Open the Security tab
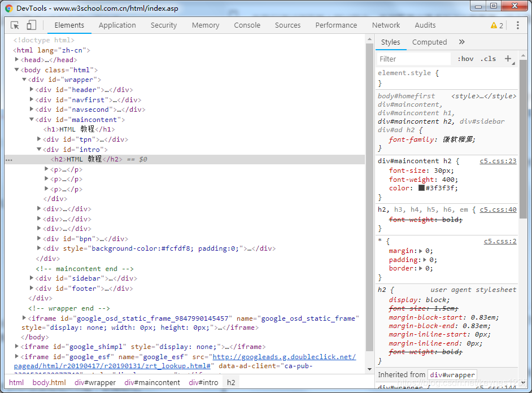Screen dimensions: 532x393 tap(164, 25)
